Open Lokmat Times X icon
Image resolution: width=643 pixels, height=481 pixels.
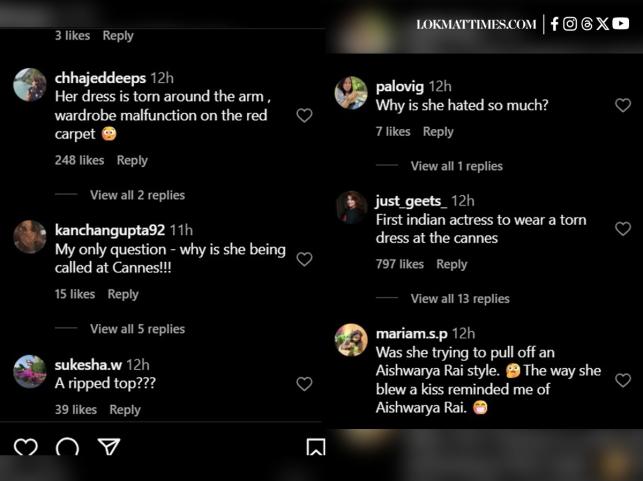click(603, 24)
